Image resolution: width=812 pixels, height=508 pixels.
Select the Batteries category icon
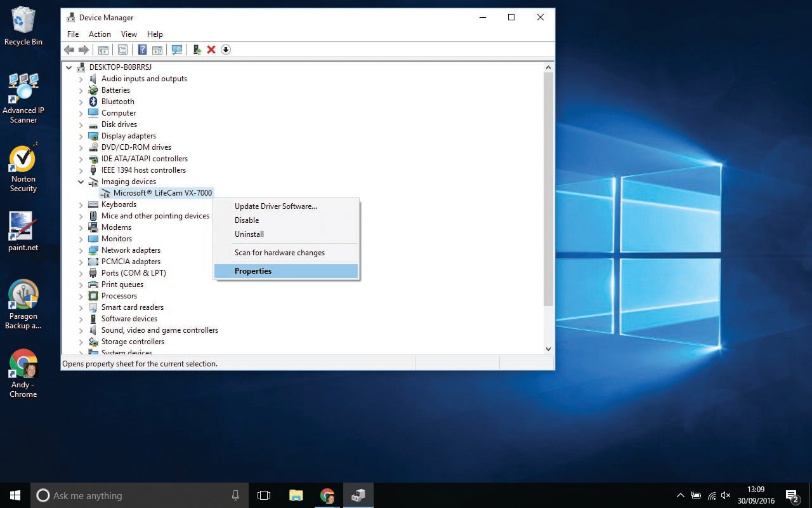click(93, 90)
